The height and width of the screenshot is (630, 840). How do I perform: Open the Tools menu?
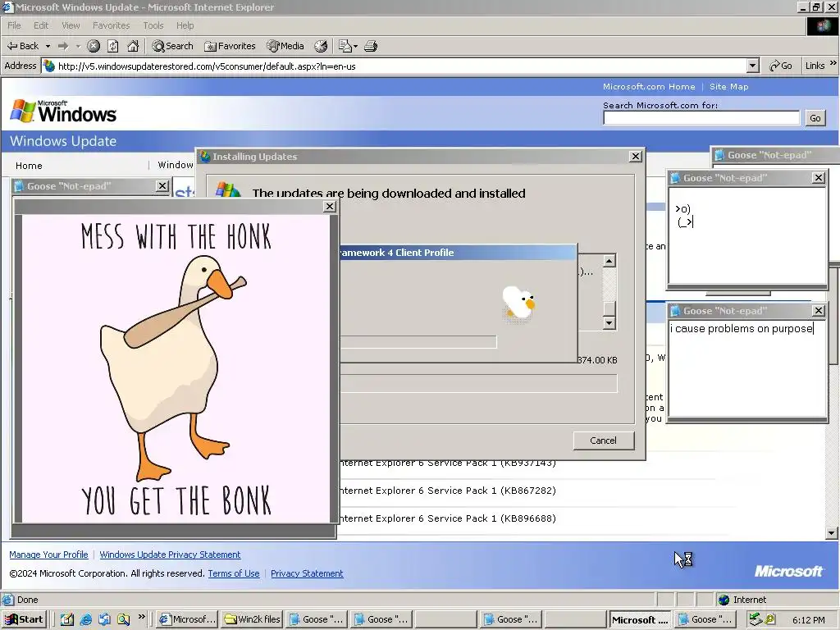tap(153, 25)
